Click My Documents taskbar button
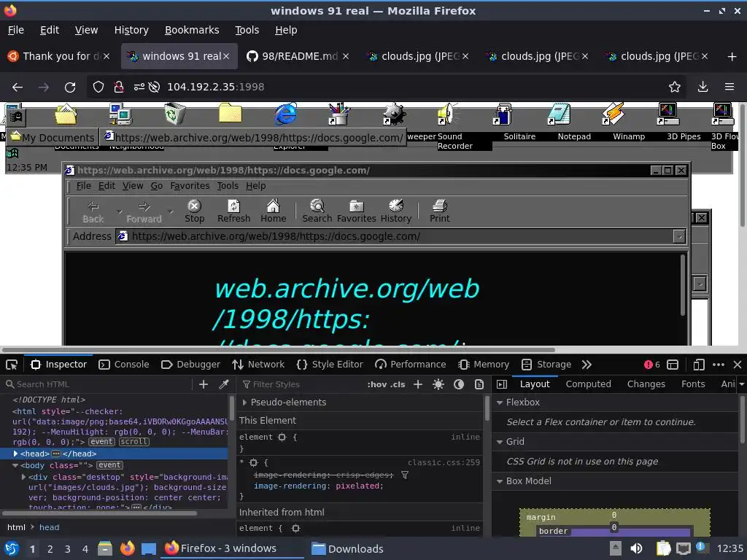 click(x=53, y=138)
